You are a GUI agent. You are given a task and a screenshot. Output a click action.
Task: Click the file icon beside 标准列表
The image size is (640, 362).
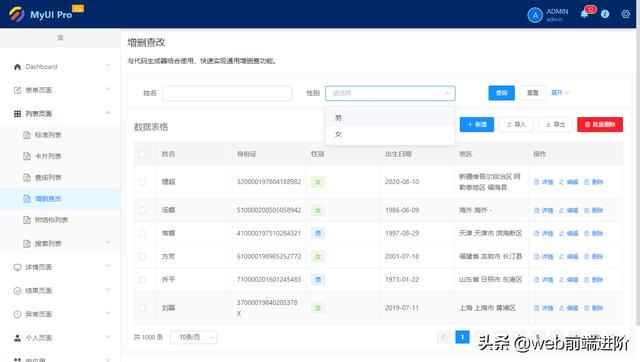coord(27,135)
